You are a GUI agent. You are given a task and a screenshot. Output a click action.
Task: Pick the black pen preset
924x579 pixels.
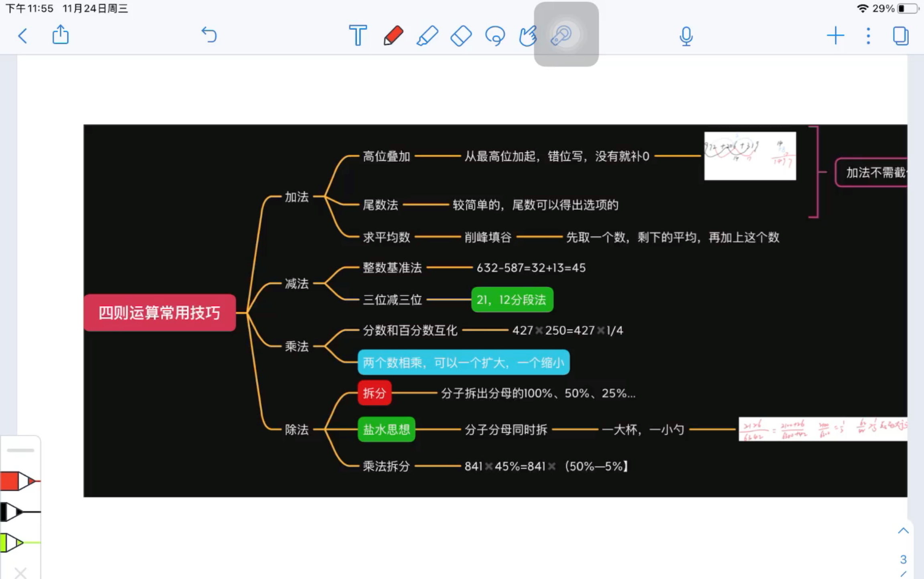[x=20, y=512]
